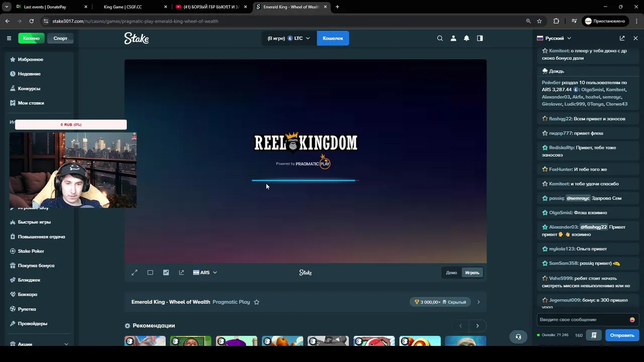Expand the Акции sidebar section
Screen dimensions: 644x362
pos(66,344)
